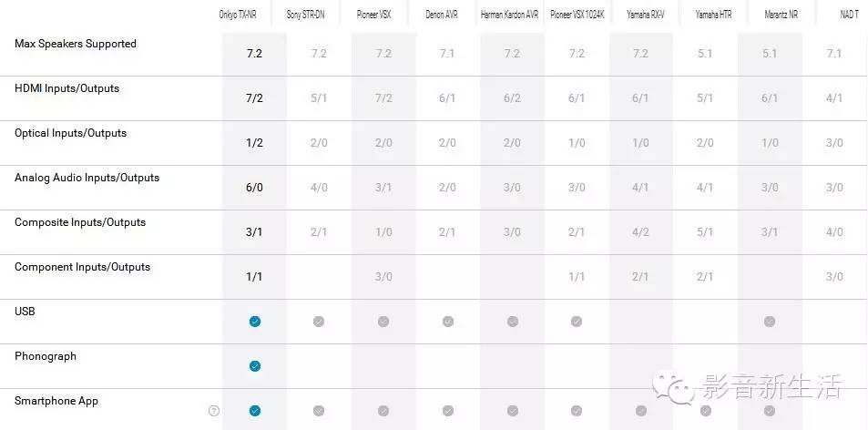Click the Onkyo HDMI value 7/2
This screenshot has height=430, width=868.
click(254, 97)
